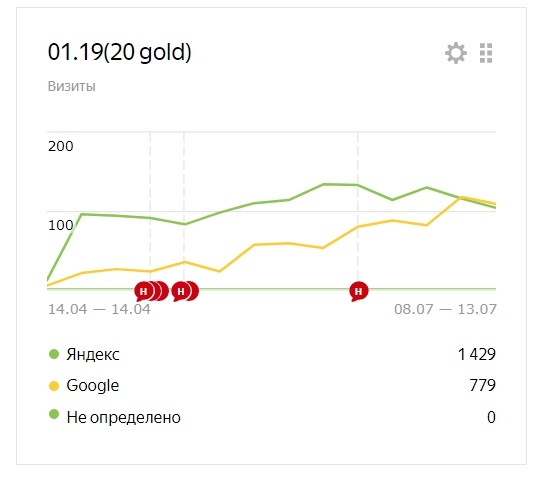Click the start date range 14.04 — 14.04
The width and height of the screenshot is (543, 483).
99,309
